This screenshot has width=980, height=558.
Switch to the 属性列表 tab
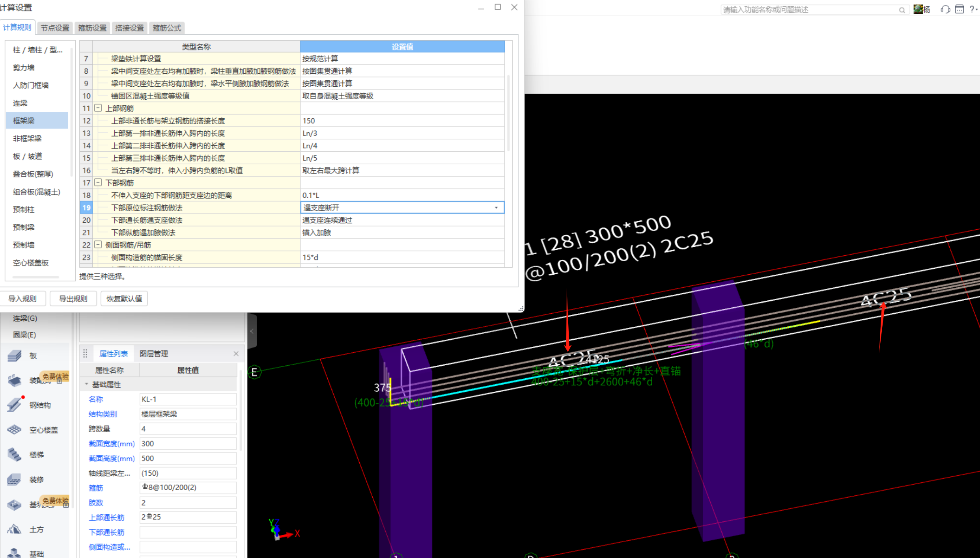pos(114,353)
